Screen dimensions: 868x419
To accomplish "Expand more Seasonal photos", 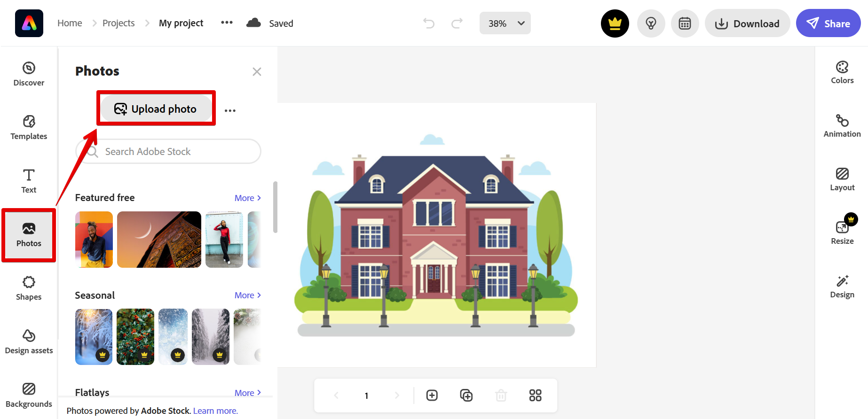I will [x=248, y=295].
